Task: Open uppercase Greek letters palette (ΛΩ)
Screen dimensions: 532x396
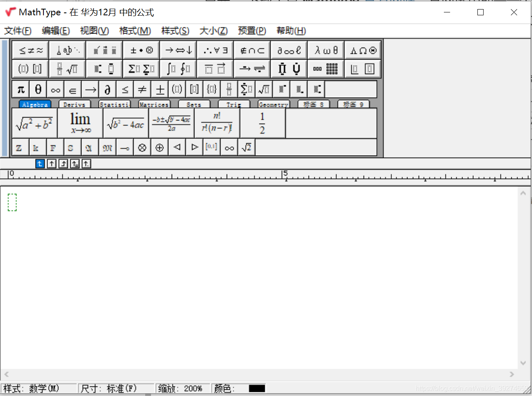Action: [363, 50]
